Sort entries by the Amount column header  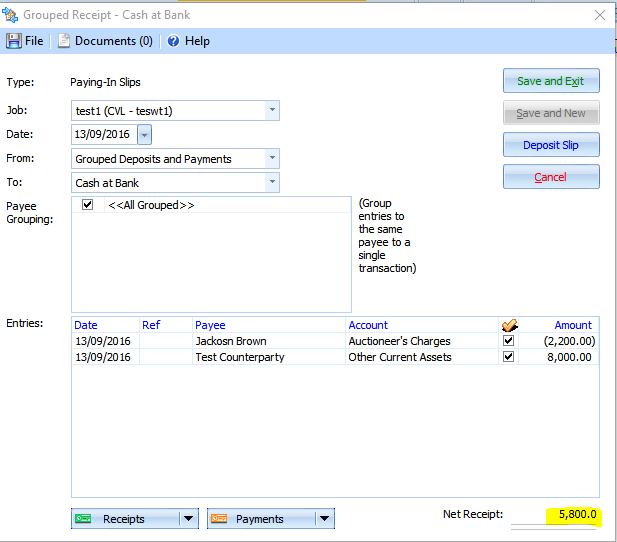point(573,325)
